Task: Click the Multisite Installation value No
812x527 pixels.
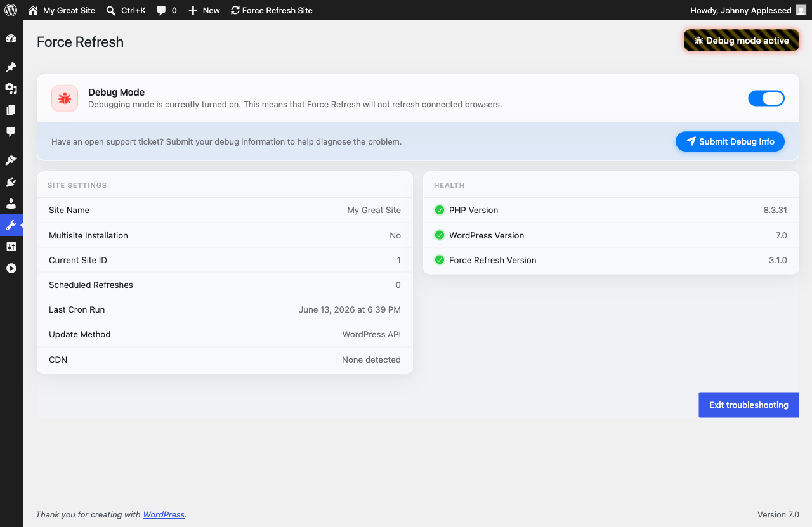Action: tap(395, 235)
